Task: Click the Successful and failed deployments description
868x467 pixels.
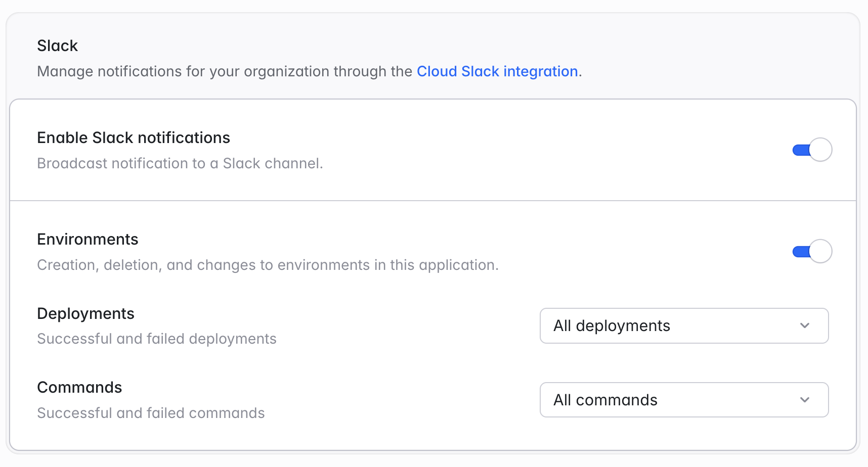Action: [157, 339]
